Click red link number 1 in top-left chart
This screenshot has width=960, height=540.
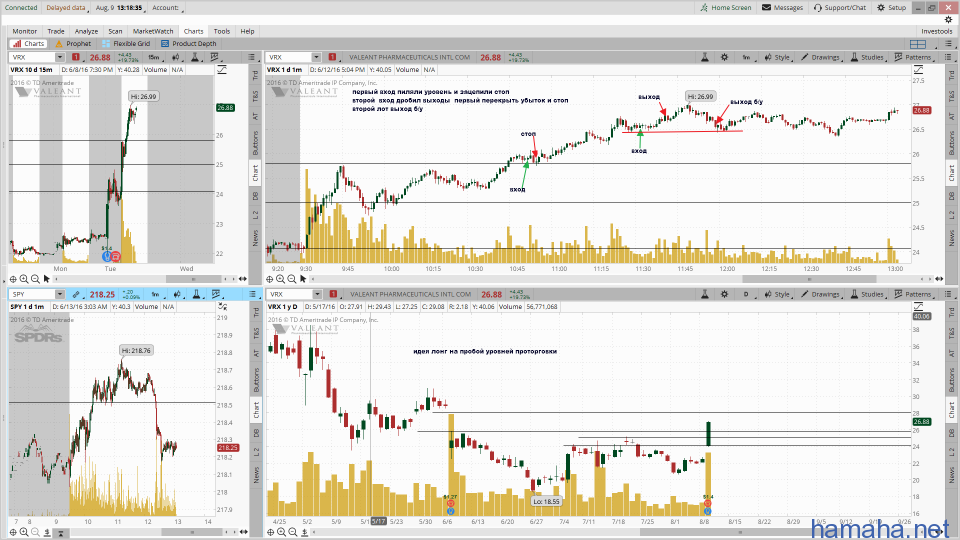click(x=76, y=57)
